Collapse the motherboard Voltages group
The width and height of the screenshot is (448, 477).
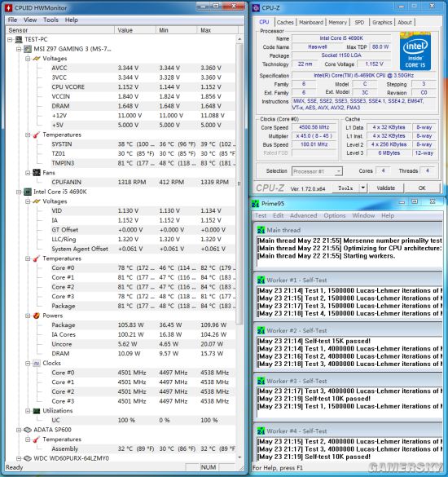point(28,59)
